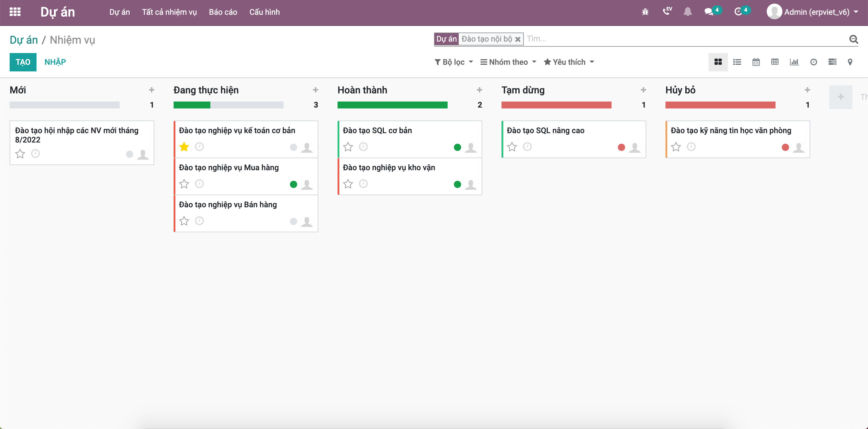Star Đào tạo kỹ năng tin học văn phòng
The width and height of the screenshot is (868, 429).
(676, 147)
